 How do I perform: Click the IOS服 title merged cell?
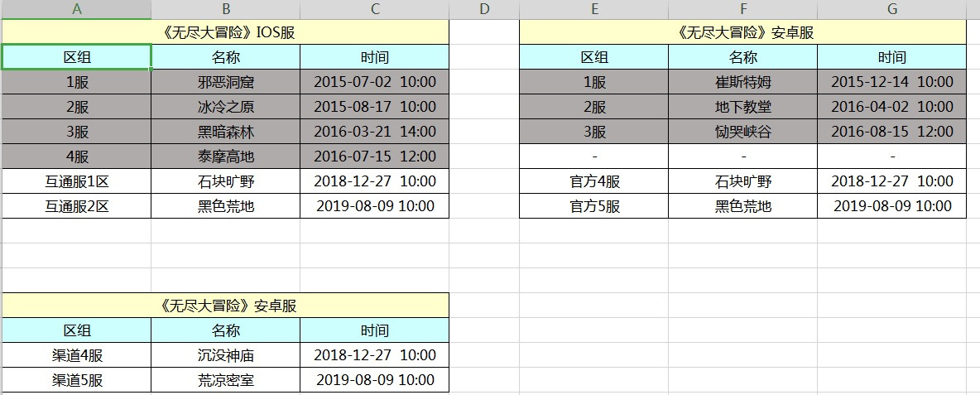(226, 31)
